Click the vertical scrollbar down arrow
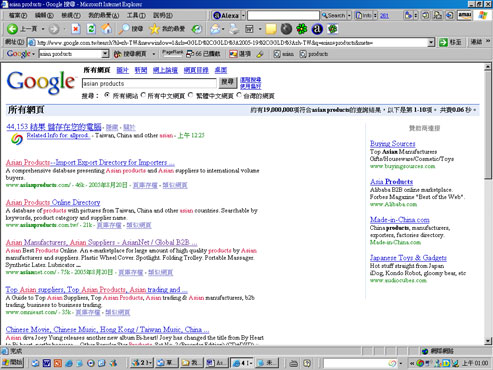Image resolution: width=493 pixels, height=370 pixels. 488,341
